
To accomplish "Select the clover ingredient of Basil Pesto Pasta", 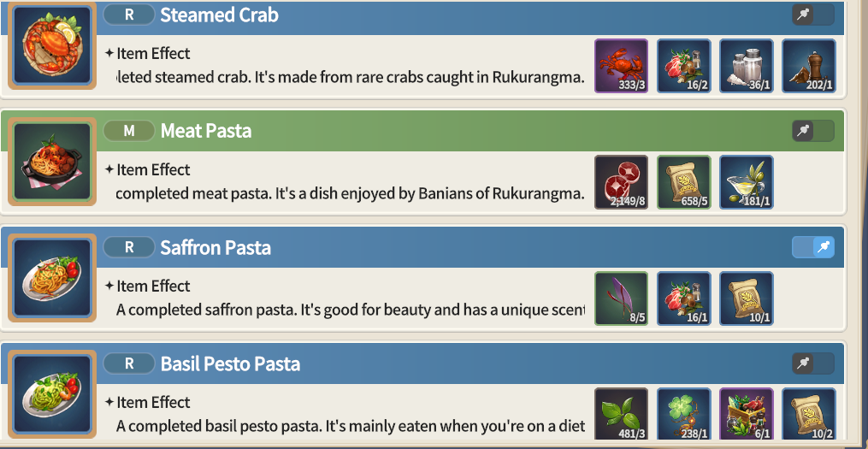I will pos(683,415).
